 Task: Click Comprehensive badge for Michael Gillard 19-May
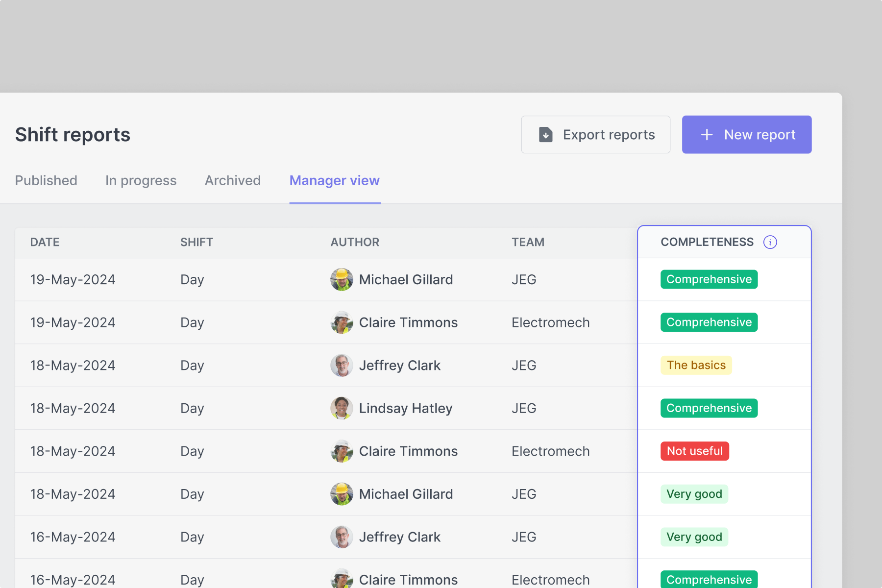click(709, 279)
